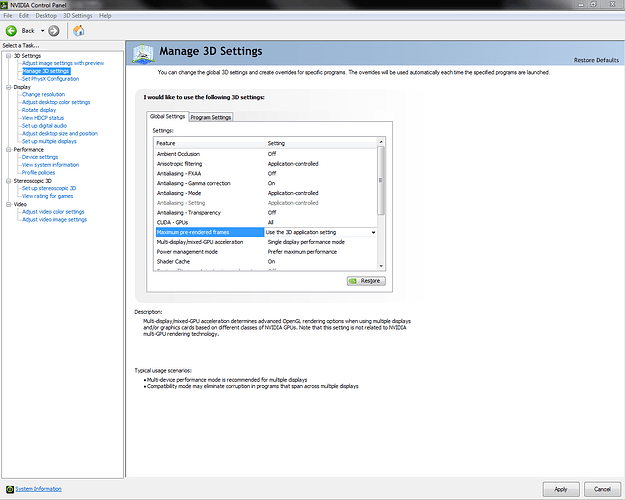This screenshot has height=500, width=625.
Task: Click the Home icon in toolbar
Action: 79,30
